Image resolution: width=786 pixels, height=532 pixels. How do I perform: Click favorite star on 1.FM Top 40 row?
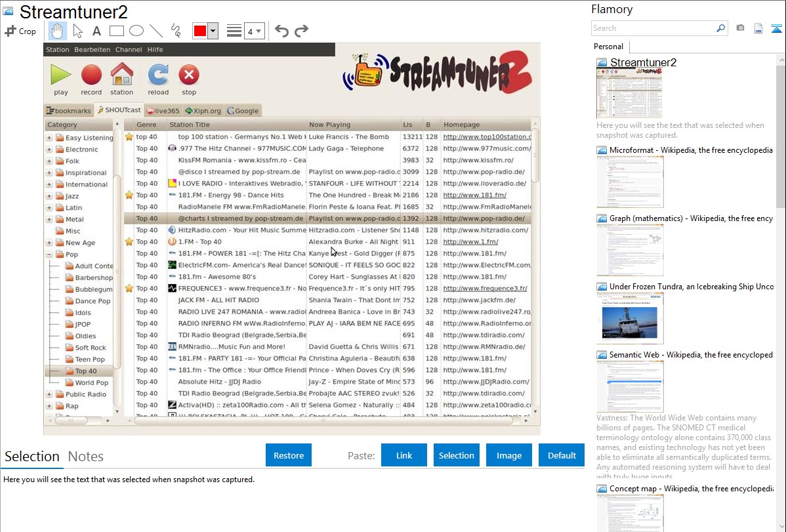click(129, 241)
